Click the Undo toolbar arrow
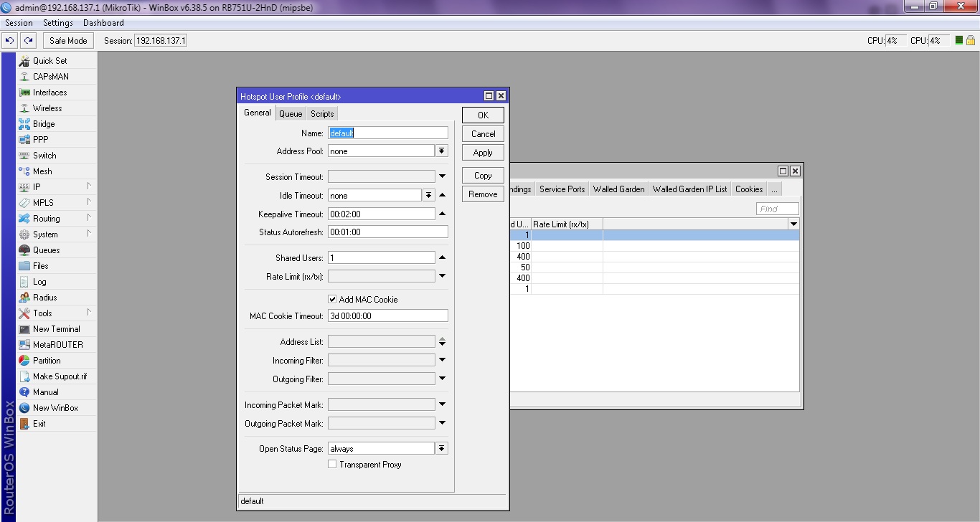The width and height of the screenshot is (980, 522). pos(10,41)
